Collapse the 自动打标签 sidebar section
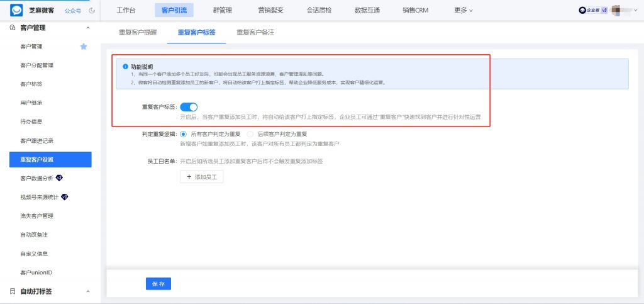 [87, 291]
